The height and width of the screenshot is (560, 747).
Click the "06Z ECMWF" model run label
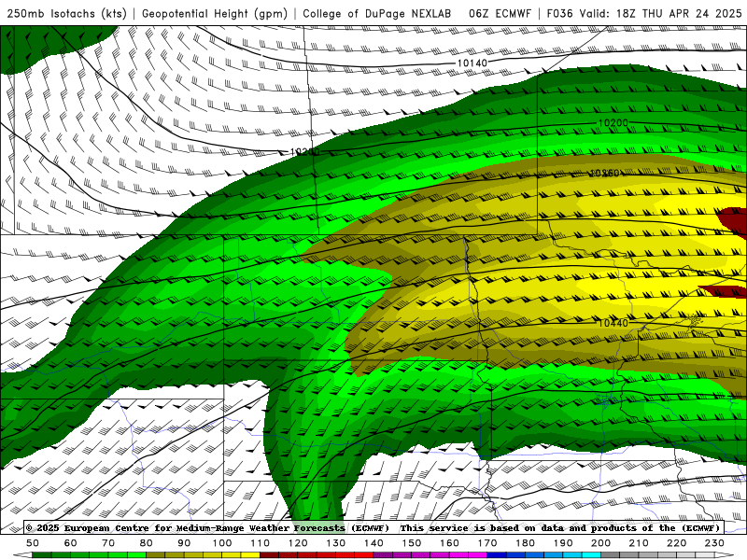coord(500,13)
